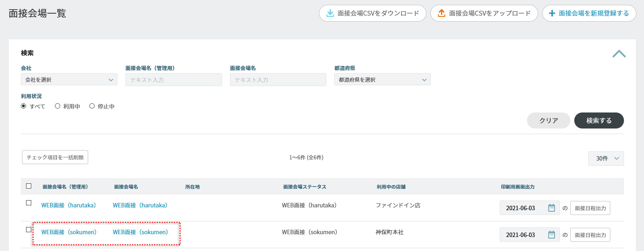The height and width of the screenshot is (251, 644).
Task: Click the クリア button
Action: click(549, 120)
